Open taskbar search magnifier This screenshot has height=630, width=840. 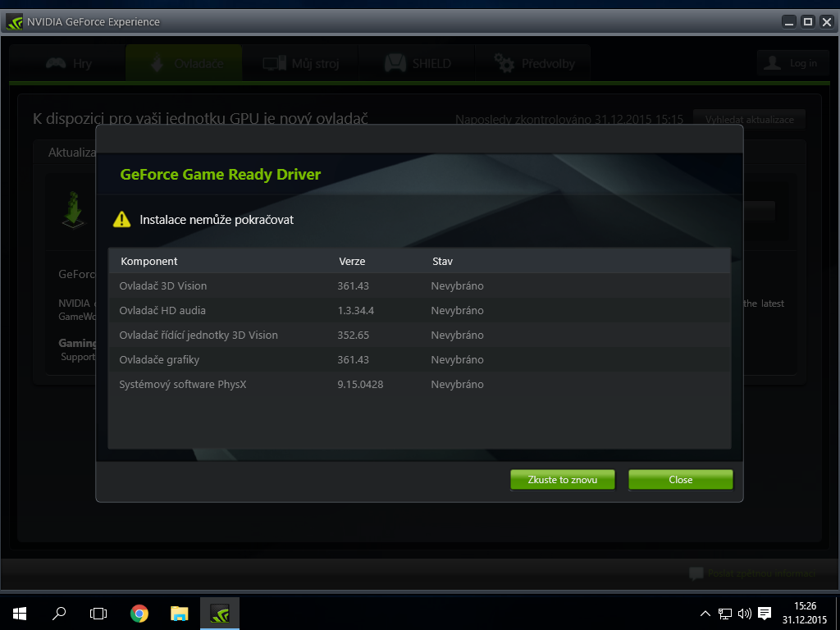(59, 614)
